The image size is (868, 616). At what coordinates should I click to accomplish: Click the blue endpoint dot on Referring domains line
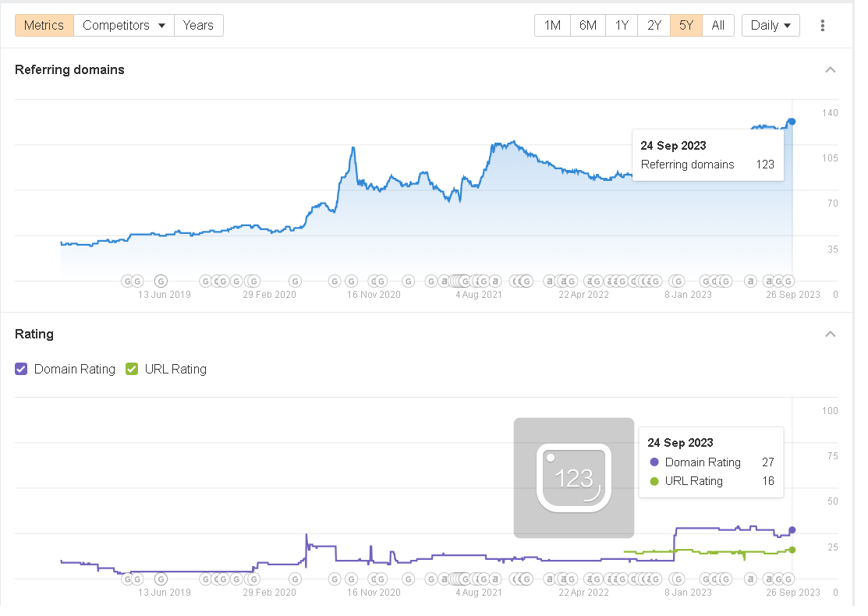792,121
